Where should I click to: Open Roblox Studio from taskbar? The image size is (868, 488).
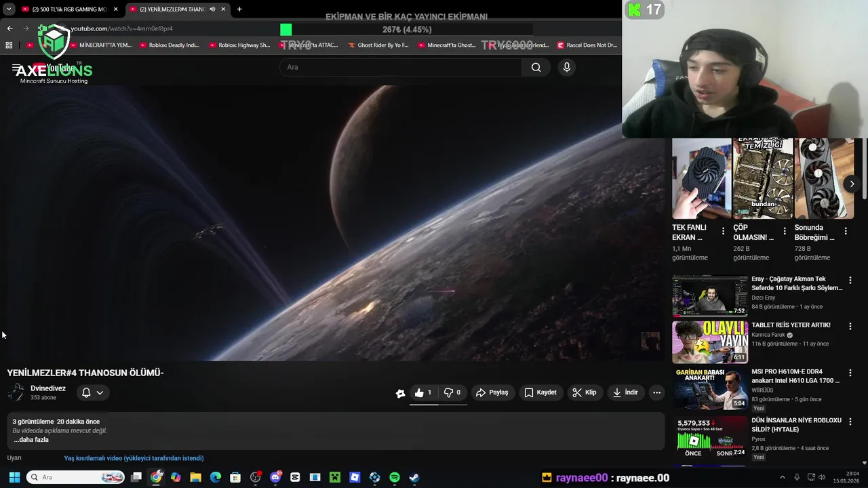[355, 477]
